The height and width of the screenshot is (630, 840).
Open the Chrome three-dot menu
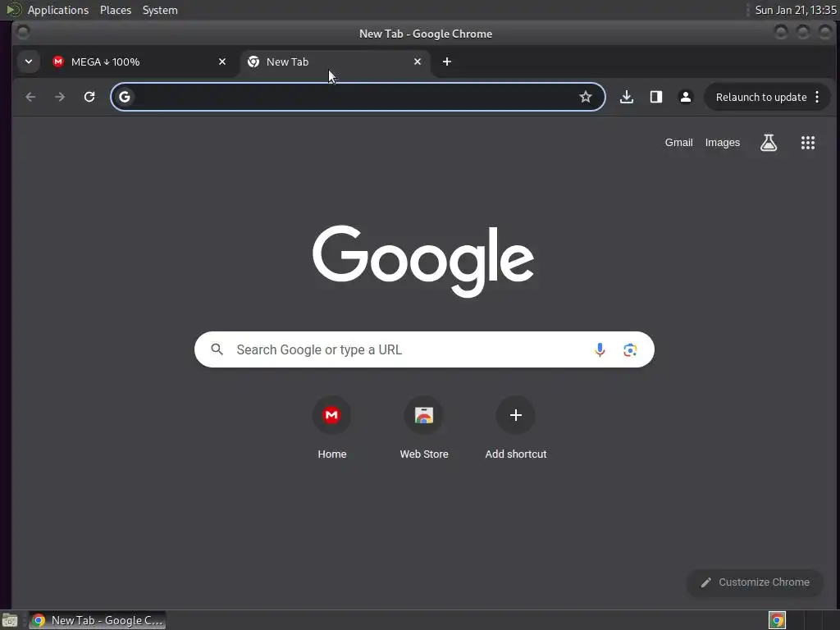(817, 97)
